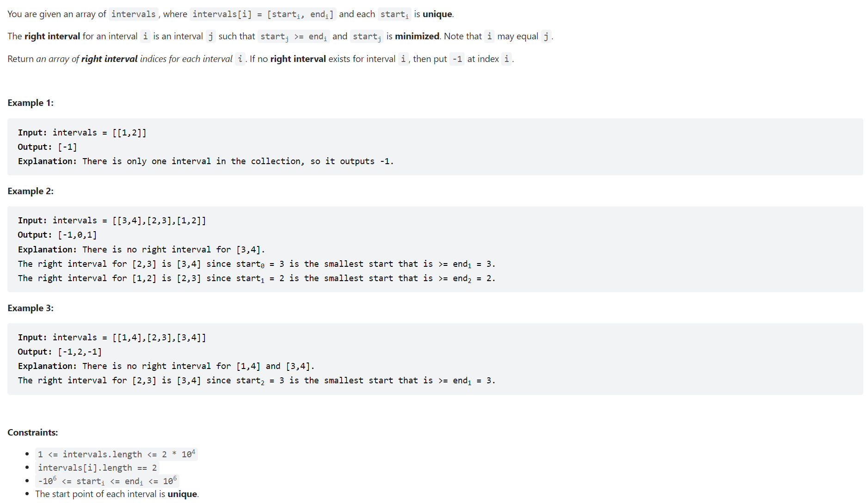Click the 'intervals.length <= 2 * 10^4' constraint
The width and height of the screenshot is (866, 504).
[117, 455]
